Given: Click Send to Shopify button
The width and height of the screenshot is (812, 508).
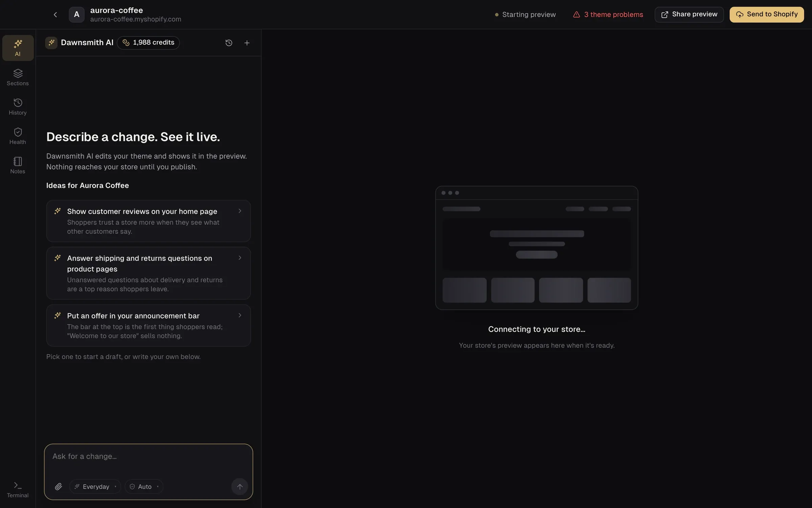Looking at the screenshot, I should [767, 15].
